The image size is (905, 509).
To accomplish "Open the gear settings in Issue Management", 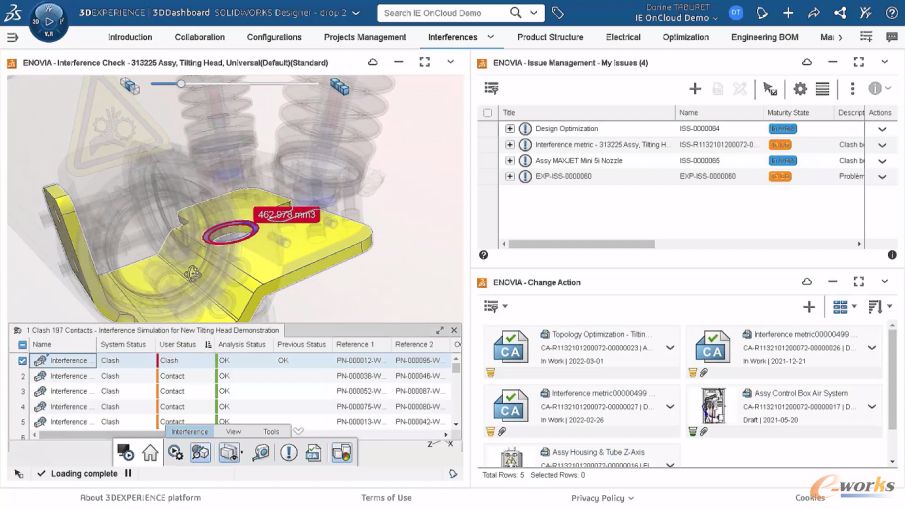I will pos(800,88).
